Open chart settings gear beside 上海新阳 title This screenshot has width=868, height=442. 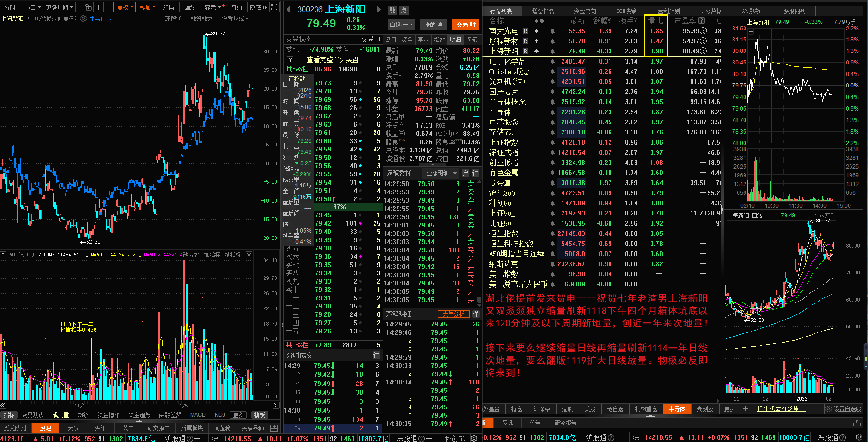pyautogui.click(x=83, y=18)
